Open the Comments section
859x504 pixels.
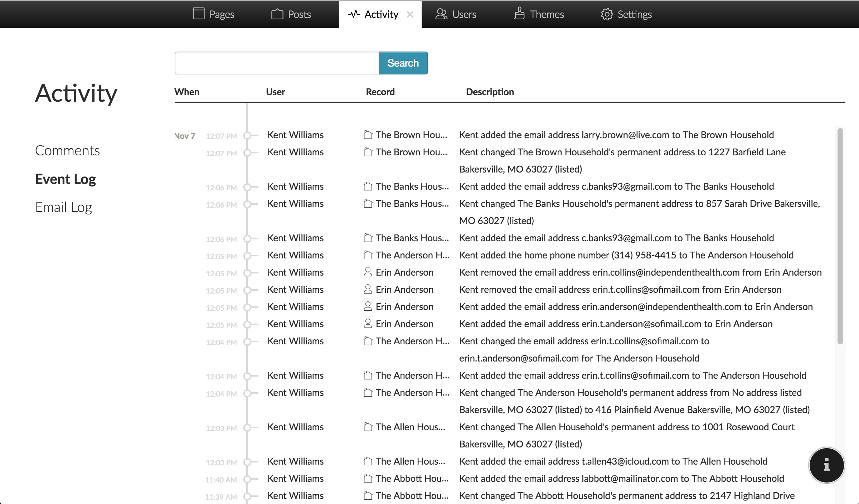tap(67, 151)
